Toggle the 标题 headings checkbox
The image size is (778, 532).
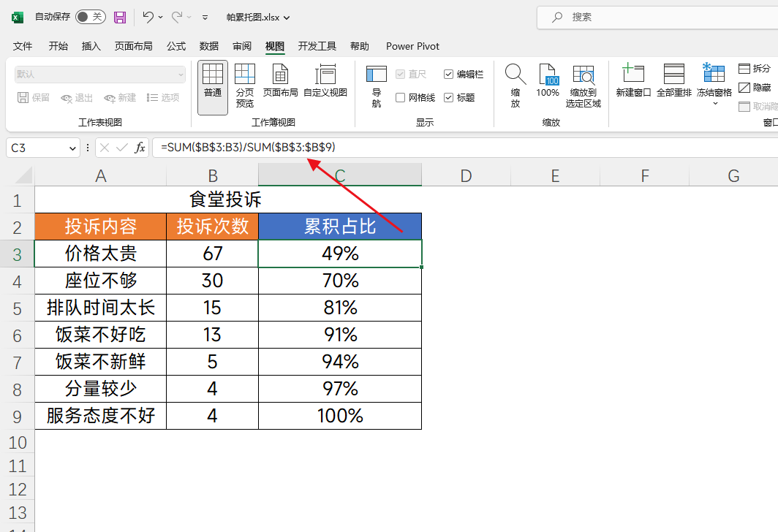coord(448,98)
